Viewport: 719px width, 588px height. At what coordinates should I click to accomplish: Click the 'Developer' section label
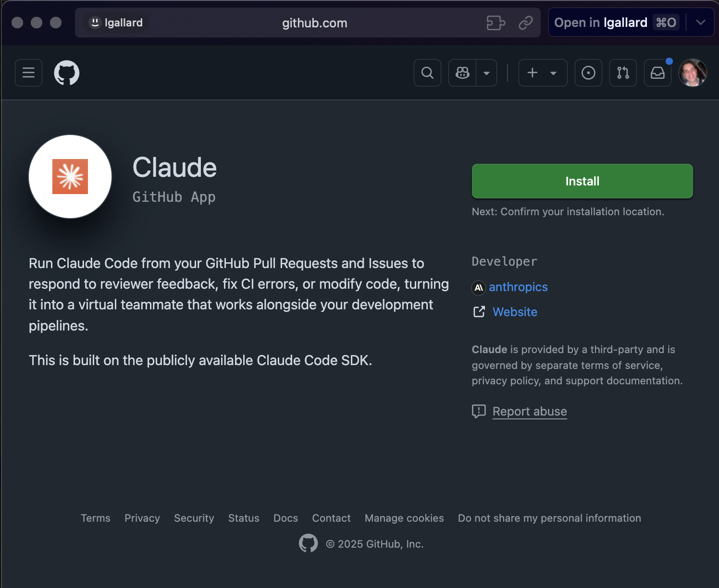(504, 261)
